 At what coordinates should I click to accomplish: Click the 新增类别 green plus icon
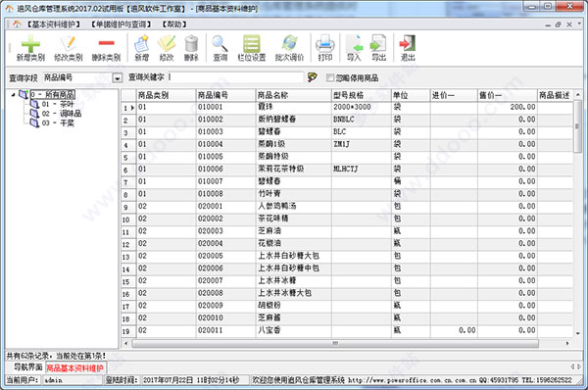(30, 45)
